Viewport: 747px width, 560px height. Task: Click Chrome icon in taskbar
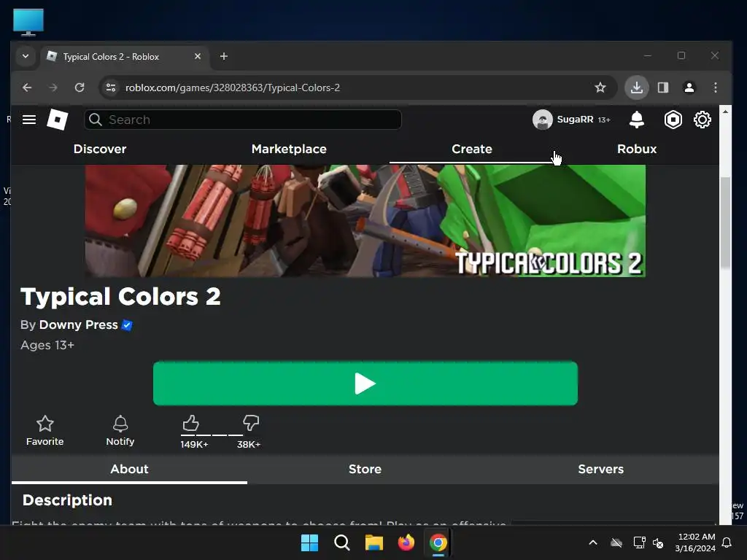[x=438, y=542]
